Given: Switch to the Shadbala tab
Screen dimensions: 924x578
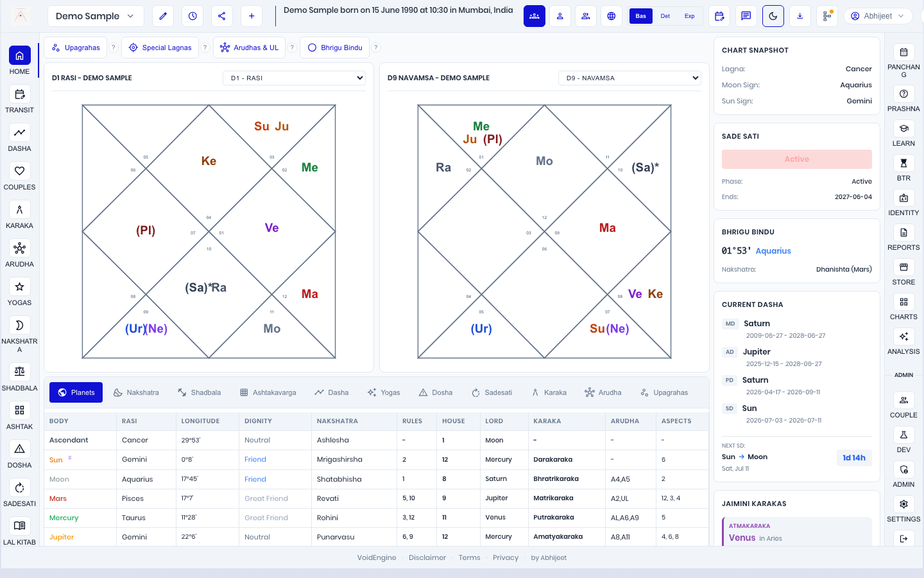Looking at the screenshot, I should pyautogui.click(x=200, y=392).
